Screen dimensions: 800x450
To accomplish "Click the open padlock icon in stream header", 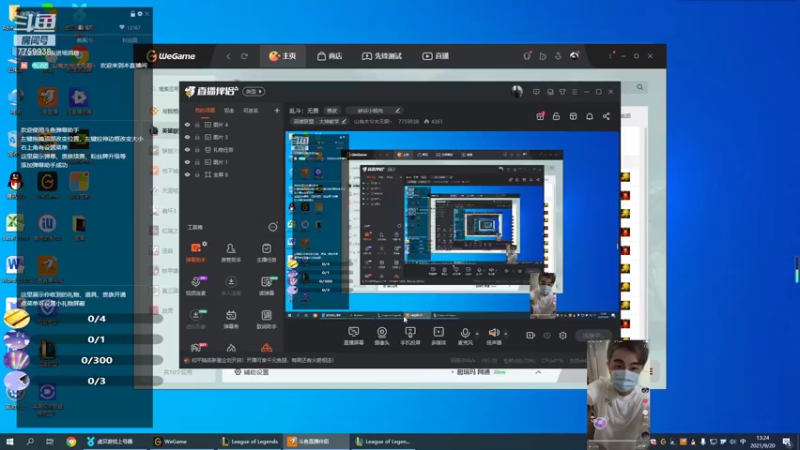I will point(556,116).
